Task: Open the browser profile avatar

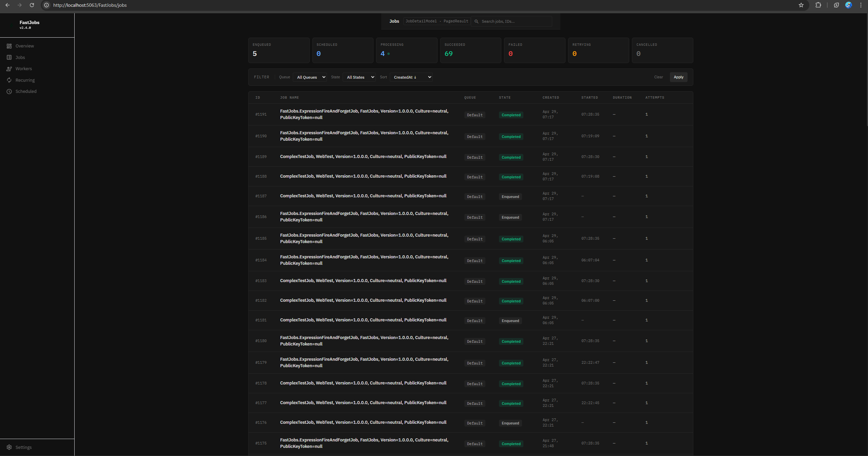Action: click(x=848, y=5)
